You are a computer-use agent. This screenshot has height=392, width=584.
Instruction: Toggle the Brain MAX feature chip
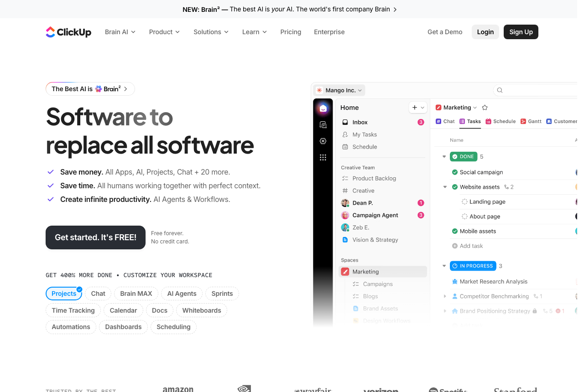136,294
